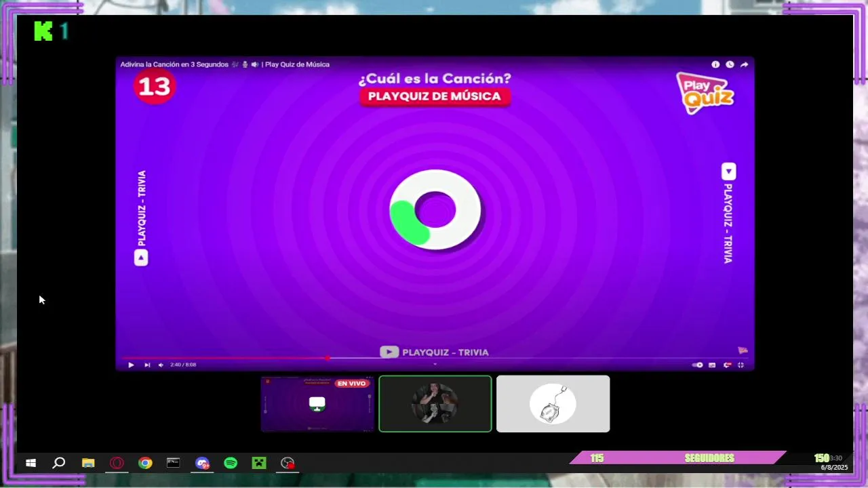Enter fullscreen mode in video player
This screenshot has height=488, width=868.
(741, 365)
